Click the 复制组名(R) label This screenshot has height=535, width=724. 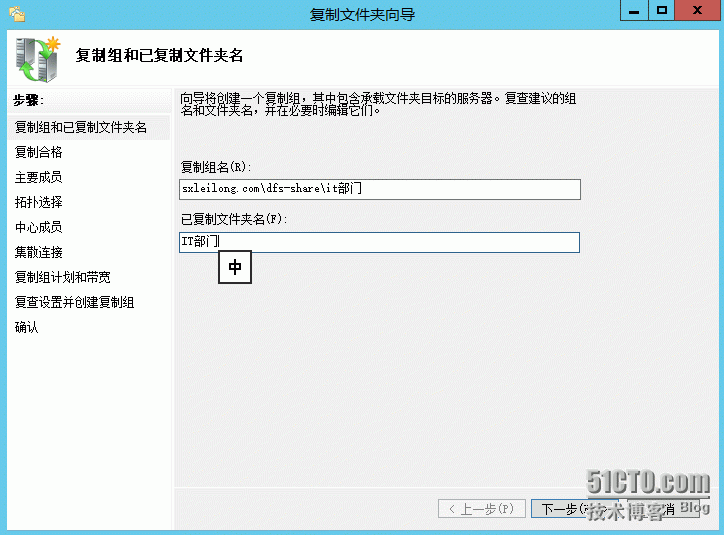tap(216, 167)
